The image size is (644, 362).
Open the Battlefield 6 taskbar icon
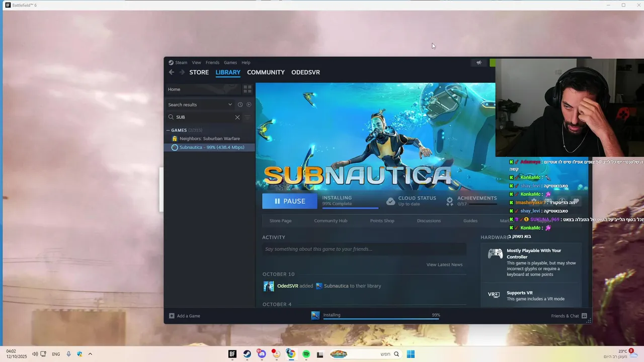pos(232,354)
